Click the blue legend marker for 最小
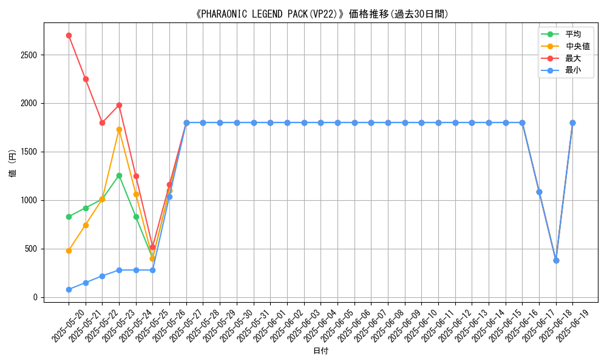Image resolution: width=607 pixels, height=364 pixels. tap(550, 70)
